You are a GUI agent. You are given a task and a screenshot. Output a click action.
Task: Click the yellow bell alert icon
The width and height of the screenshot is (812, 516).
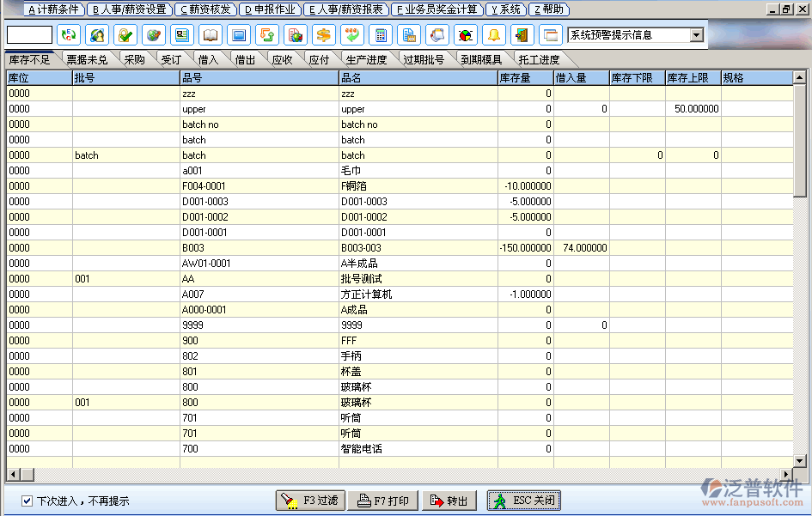point(493,35)
